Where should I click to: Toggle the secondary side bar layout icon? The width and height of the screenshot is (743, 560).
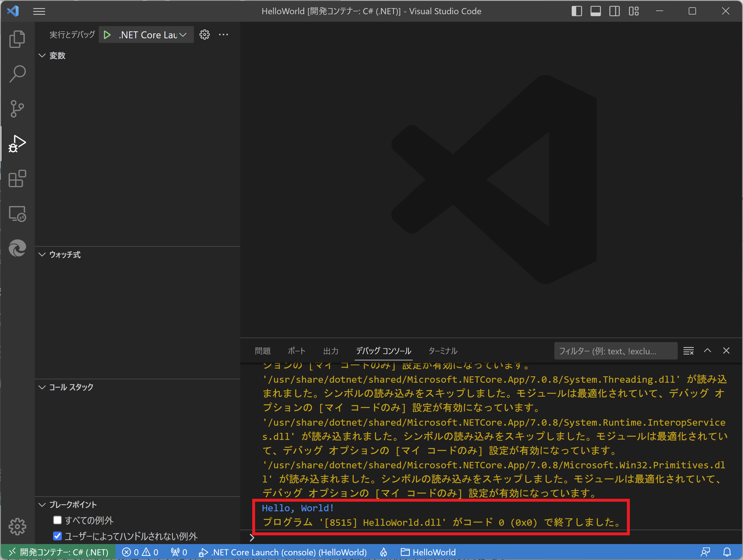pos(615,11)
